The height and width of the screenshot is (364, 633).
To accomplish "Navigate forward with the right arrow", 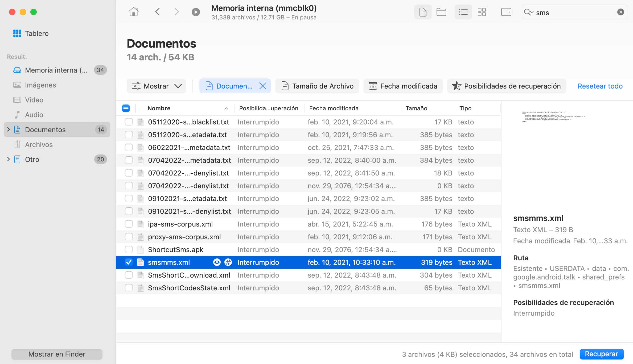I will coord(176,12).
